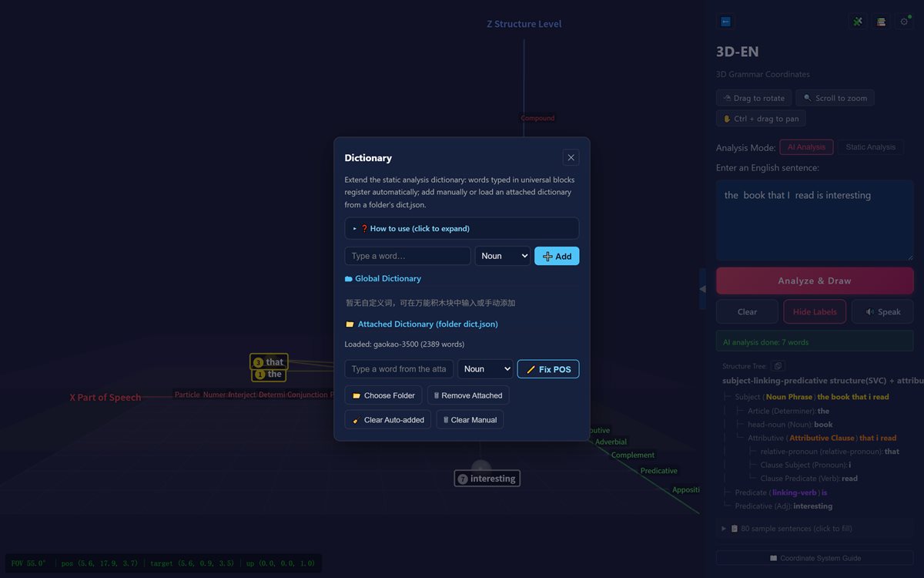Image resolution: width=924 pixels, height=578 pixels.
Task: Click the Complement axis label
Action: (x=633, y=455)
